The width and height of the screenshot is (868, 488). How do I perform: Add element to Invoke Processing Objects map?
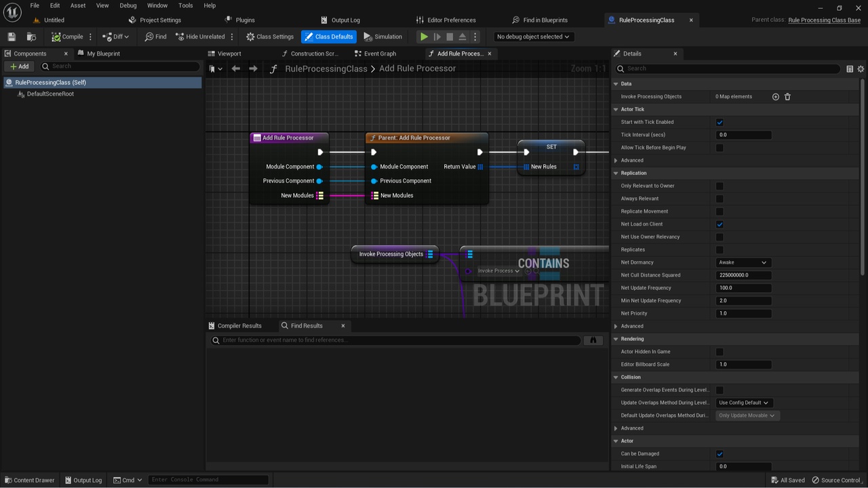click(776, 97)
